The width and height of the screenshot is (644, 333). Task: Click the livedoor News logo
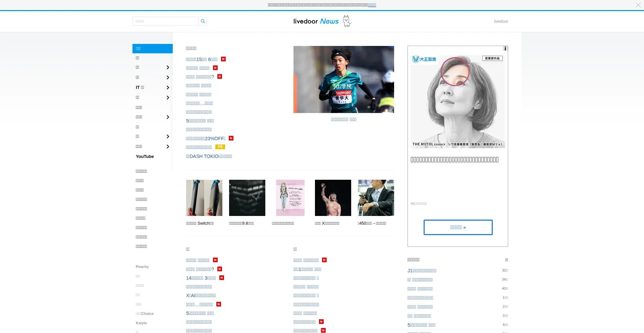(x=316, y=21)
